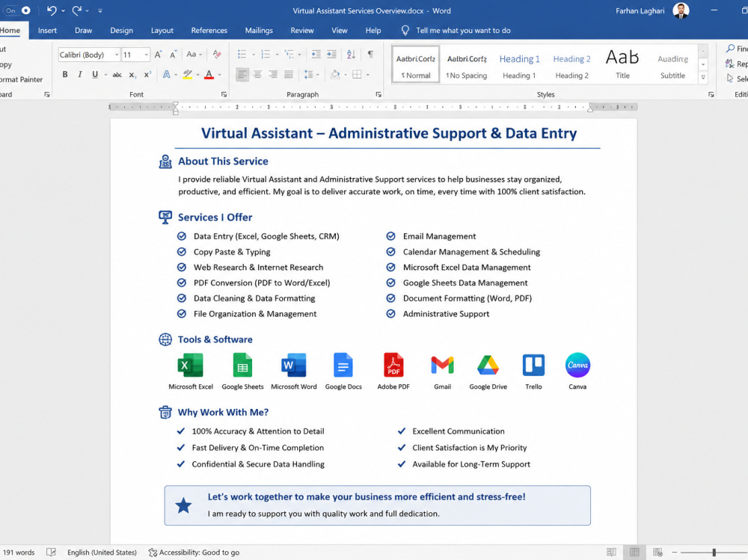Click the zoom slider handle

(x=714, y=553)
